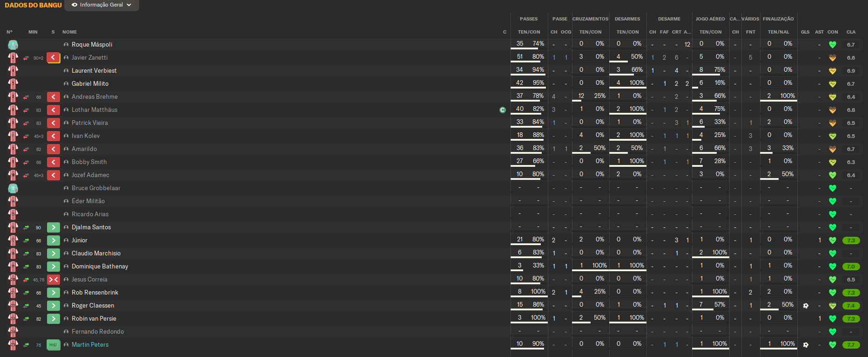868x357 pixels.
Task: Sort by FNT column header
Action: point(751,32)
